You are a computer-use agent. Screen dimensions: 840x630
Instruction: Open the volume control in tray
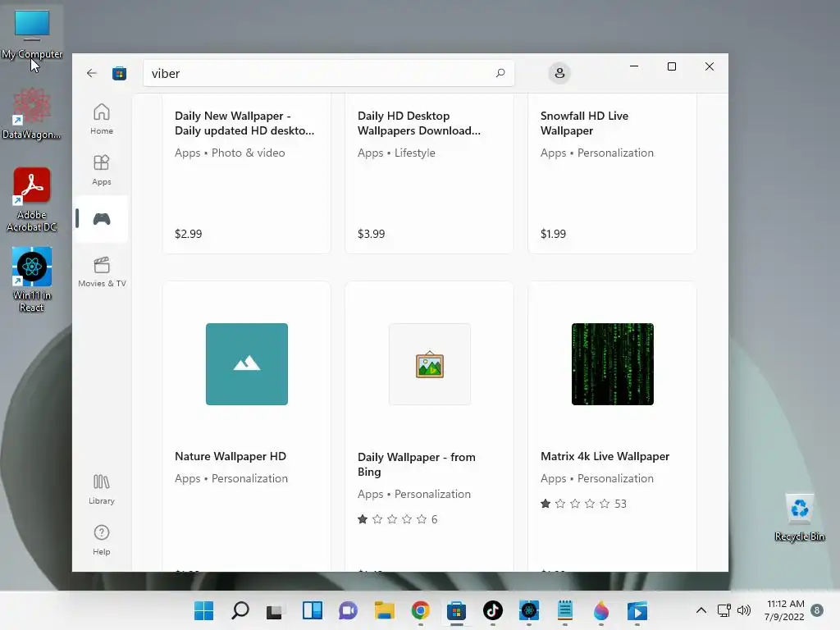[743, 610]
